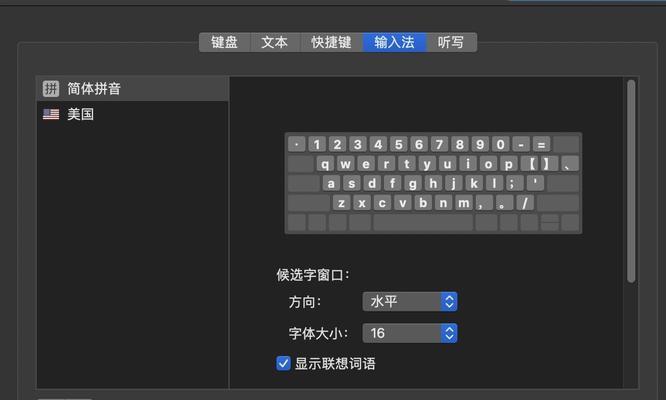Open the 字体大小 dropdown showing 16
Viewport: 666px width, 400px height.
point(410,333)
